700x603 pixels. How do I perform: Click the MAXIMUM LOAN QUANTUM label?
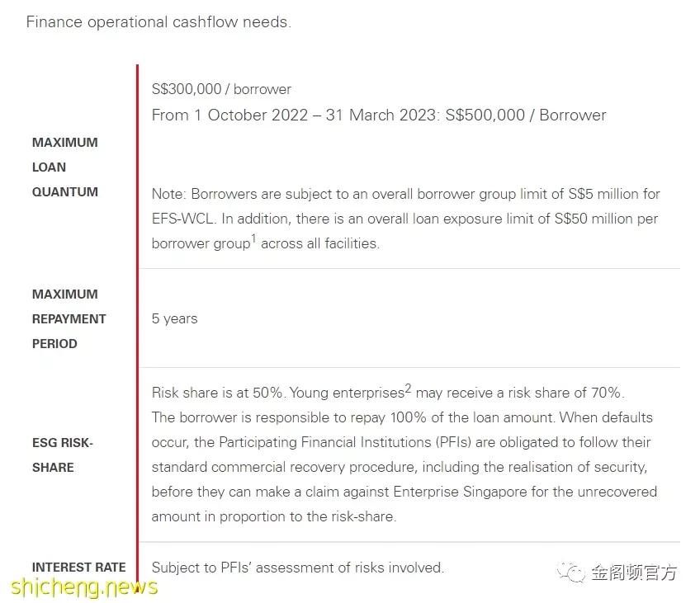[x=65, y=167]
